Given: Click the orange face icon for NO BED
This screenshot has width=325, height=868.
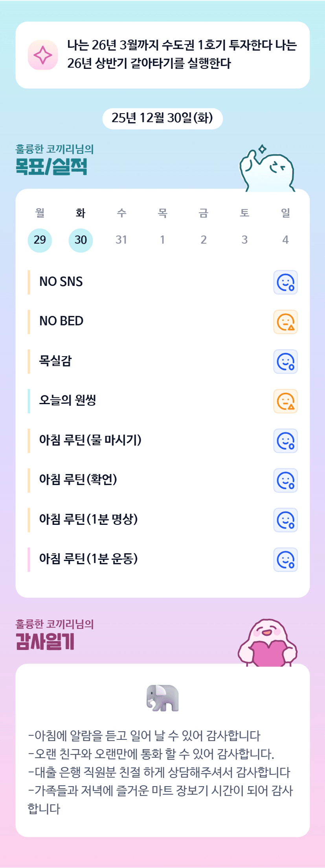Looking at the screenshot, I should click(x=285, y=322).
